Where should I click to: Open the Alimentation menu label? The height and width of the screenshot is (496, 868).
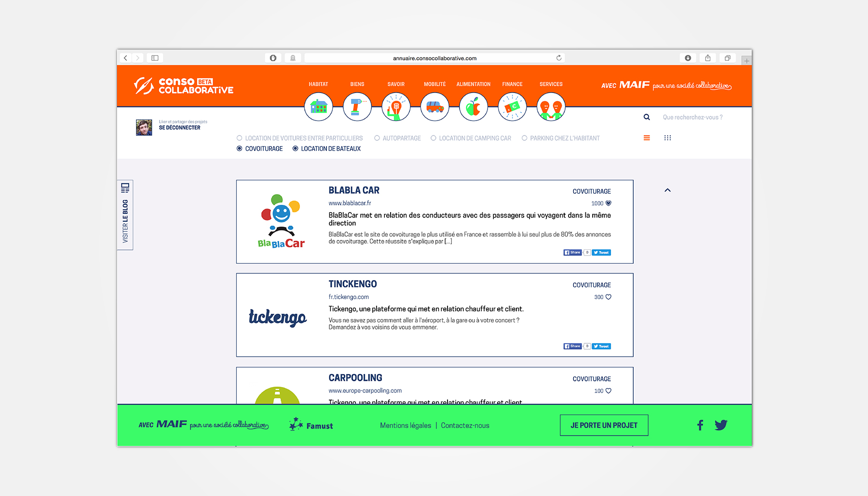(x=474, y=84)
